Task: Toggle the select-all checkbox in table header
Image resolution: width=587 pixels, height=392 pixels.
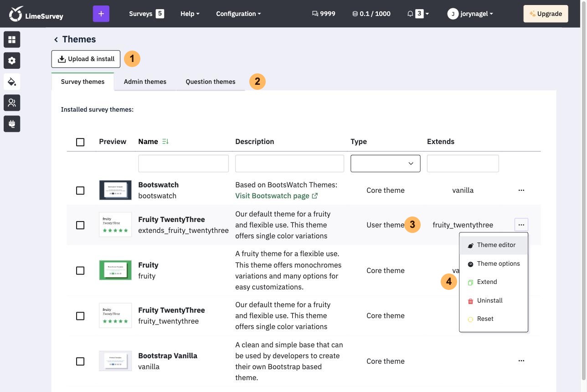Action: (80, 142)
